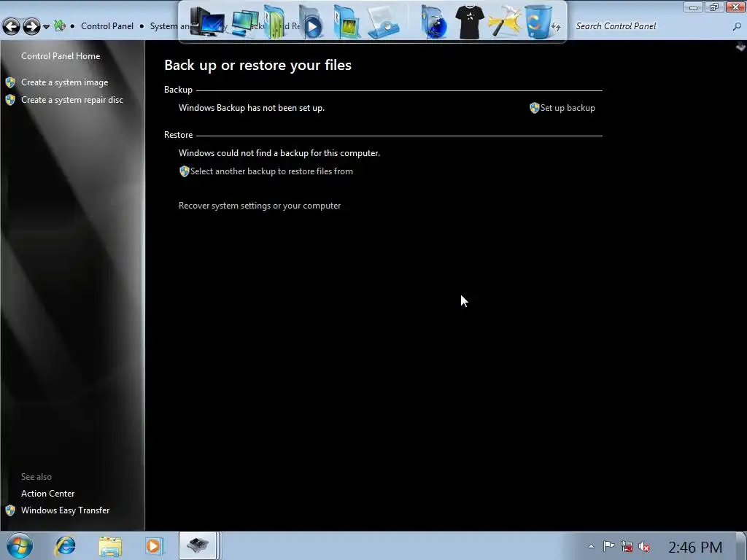Go forward with the Forward arrow
This screenshot has width=747, height=560.
point(31,26)
